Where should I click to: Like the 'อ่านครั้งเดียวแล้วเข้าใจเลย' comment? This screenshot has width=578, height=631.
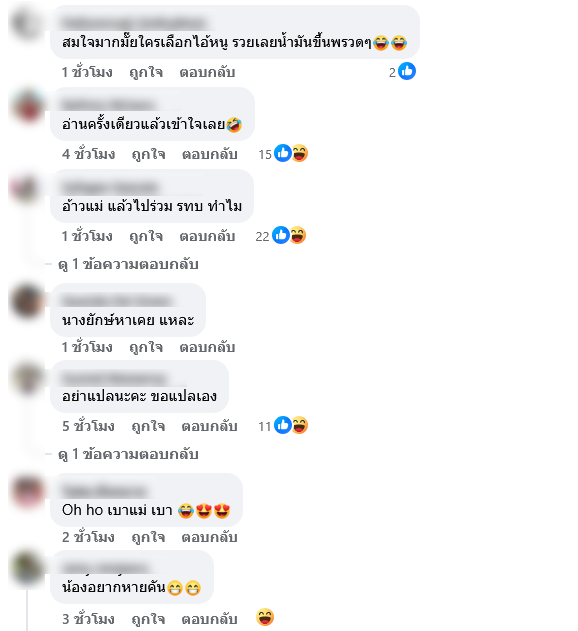click(x=149, y=154)
